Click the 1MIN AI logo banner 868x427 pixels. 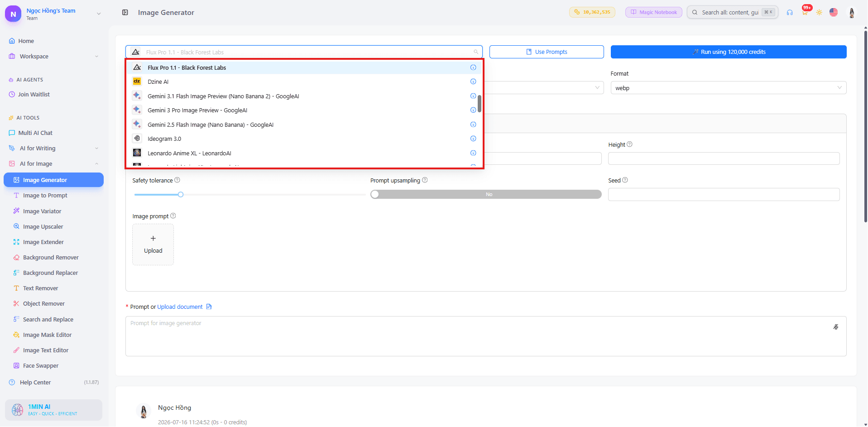53,410
